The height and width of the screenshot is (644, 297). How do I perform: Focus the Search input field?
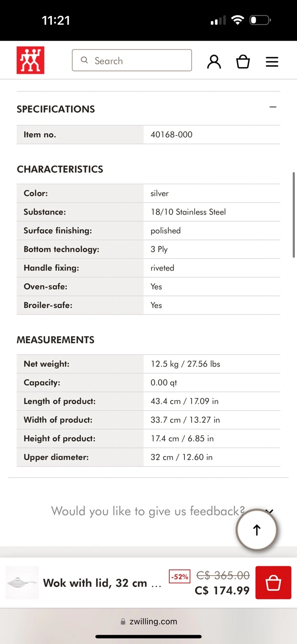138,60
